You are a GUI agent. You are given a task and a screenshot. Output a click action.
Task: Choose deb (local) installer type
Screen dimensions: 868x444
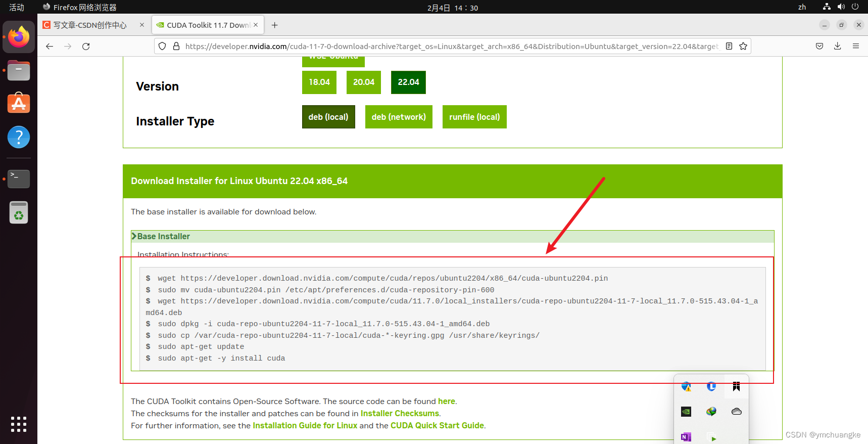coord(328,117)
